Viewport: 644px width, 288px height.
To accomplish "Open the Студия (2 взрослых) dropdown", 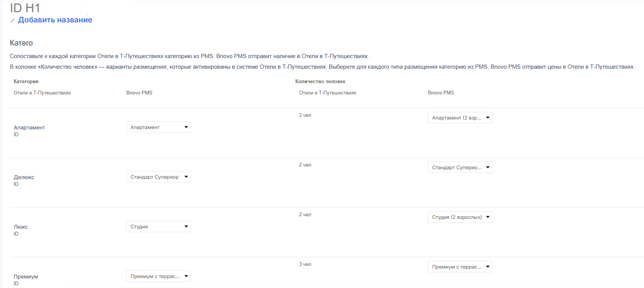I will click(x=460, y=217).
